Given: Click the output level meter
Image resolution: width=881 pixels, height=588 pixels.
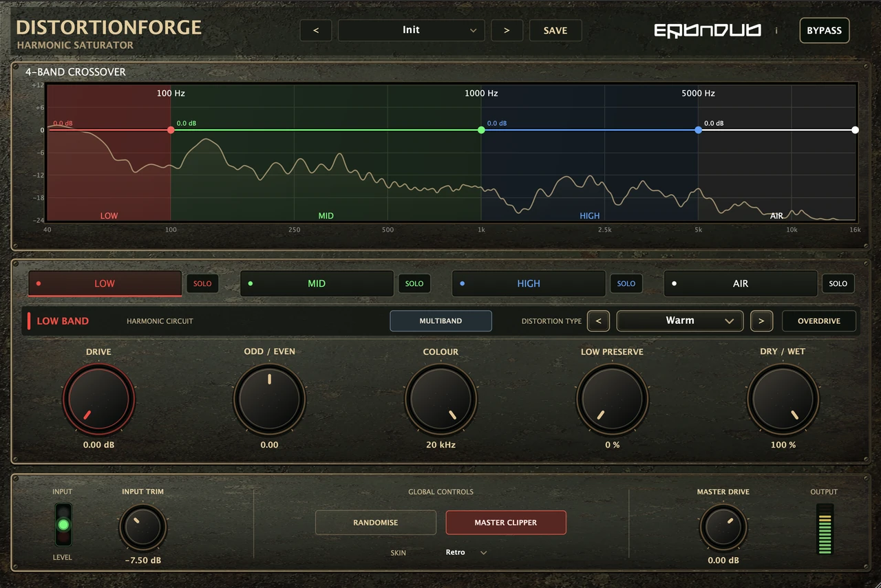Looking at the screenshot, I should click(825, 530).
